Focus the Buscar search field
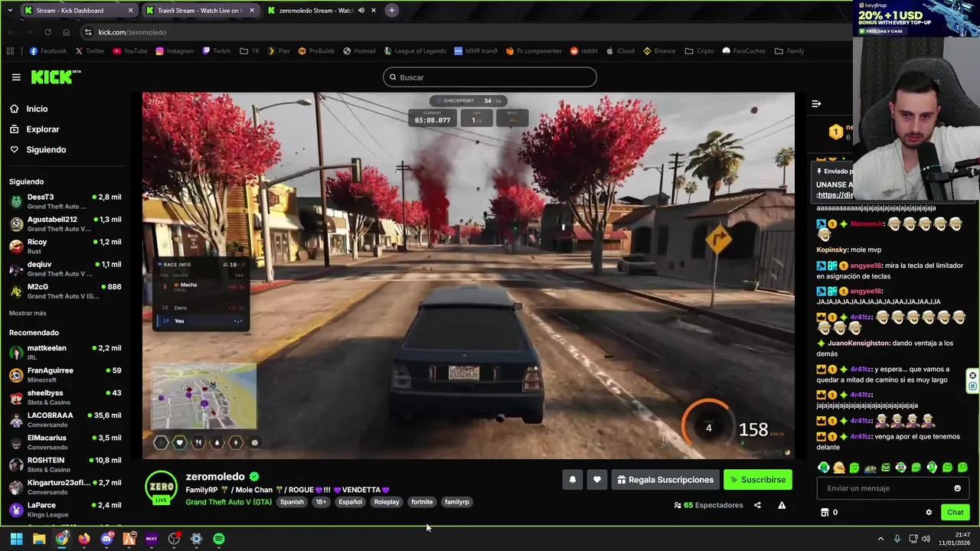This screenshot has width=980, height=551. tap(490, 77)
